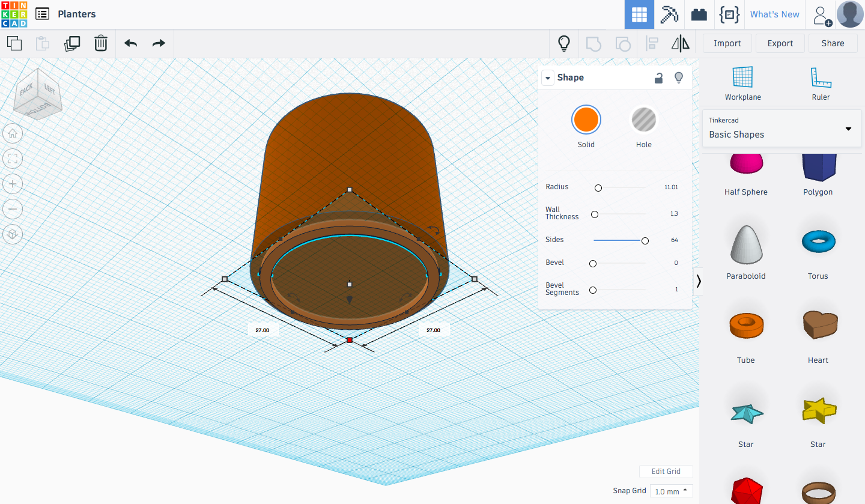
Task: Click the Mirror tool icon
Action: 681,43
